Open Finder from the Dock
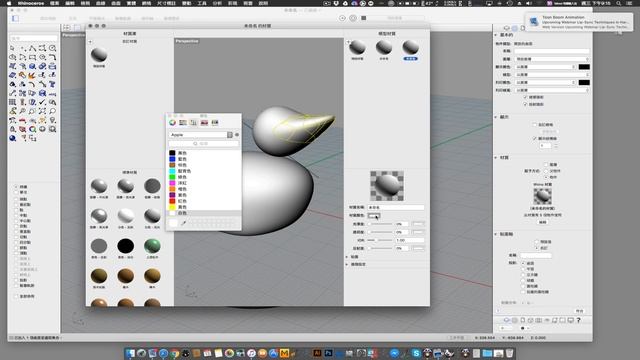This screenshot has height=360, width=640. (x=130, y=353)
